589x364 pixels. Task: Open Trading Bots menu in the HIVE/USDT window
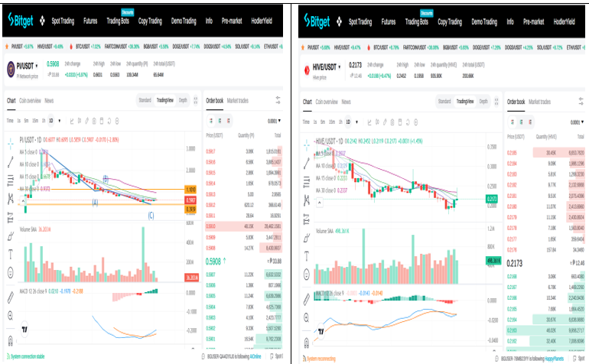click(417, 21)
